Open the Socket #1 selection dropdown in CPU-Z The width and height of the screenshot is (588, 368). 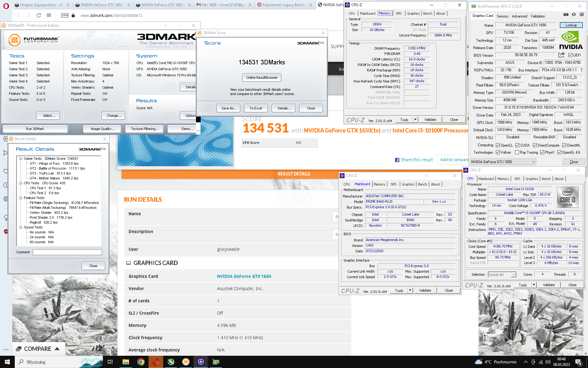point(502,275)
